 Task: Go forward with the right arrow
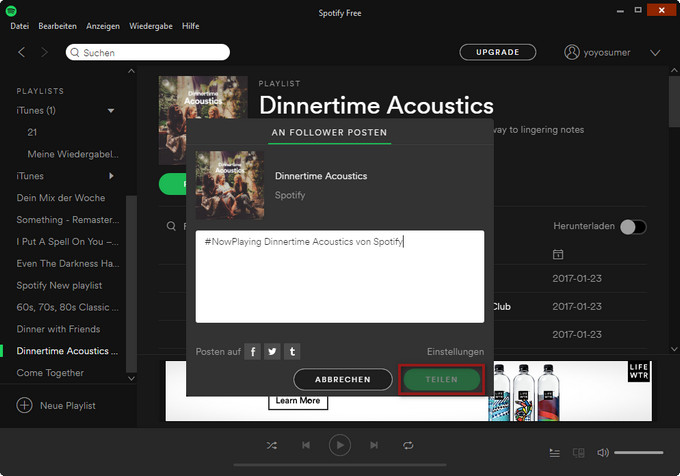click(44, 52)
